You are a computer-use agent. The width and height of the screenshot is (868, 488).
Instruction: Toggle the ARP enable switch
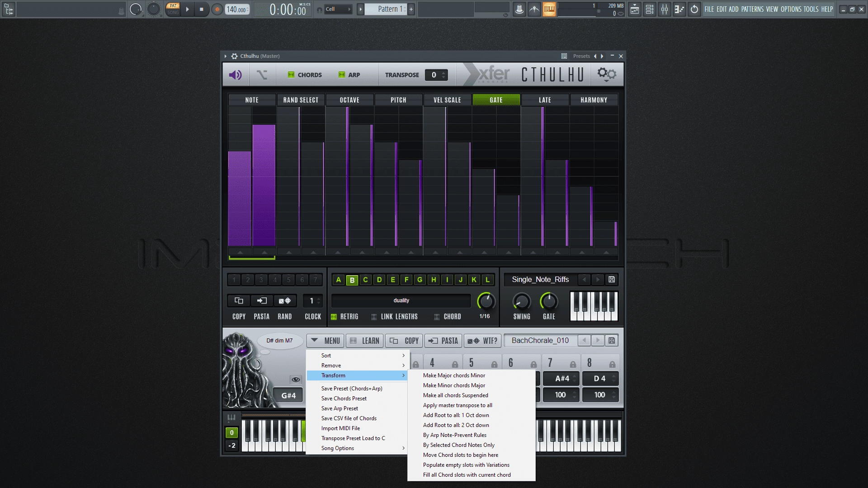pos(342,75)
